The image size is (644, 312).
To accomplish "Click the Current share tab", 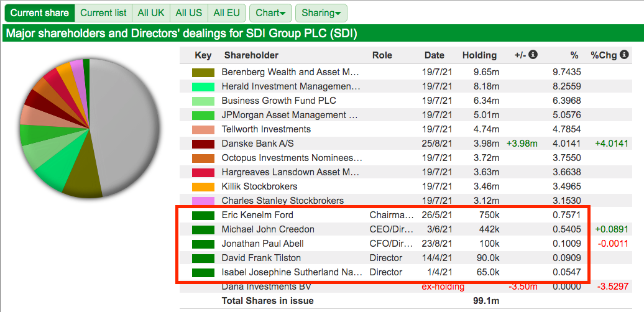I will pos(40,12).
